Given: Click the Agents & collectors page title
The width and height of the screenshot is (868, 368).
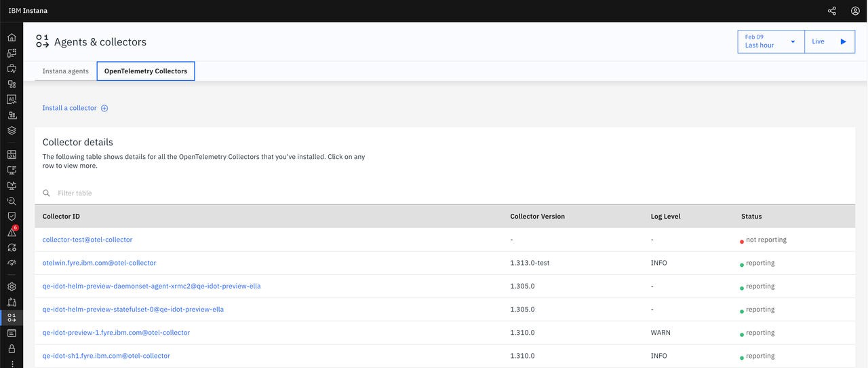Looking at the screenshot, I should [100, 42].
